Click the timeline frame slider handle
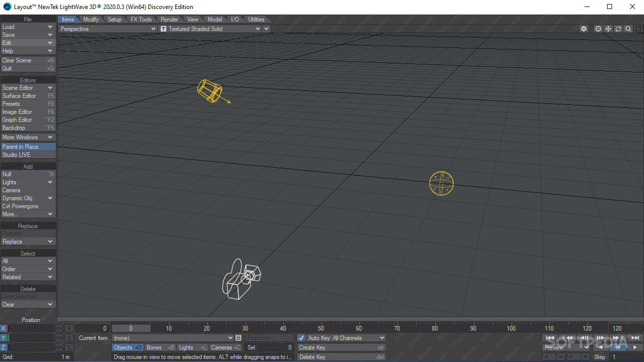 click(131, 329)
